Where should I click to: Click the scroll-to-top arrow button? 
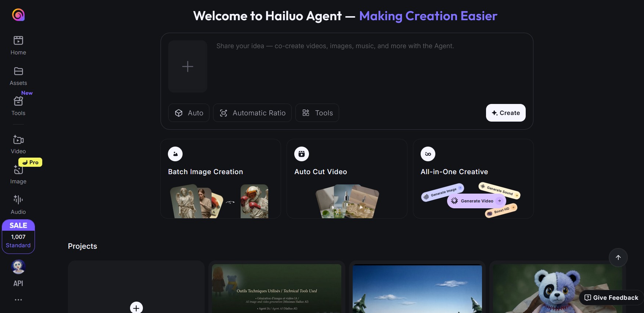(618, 258)
